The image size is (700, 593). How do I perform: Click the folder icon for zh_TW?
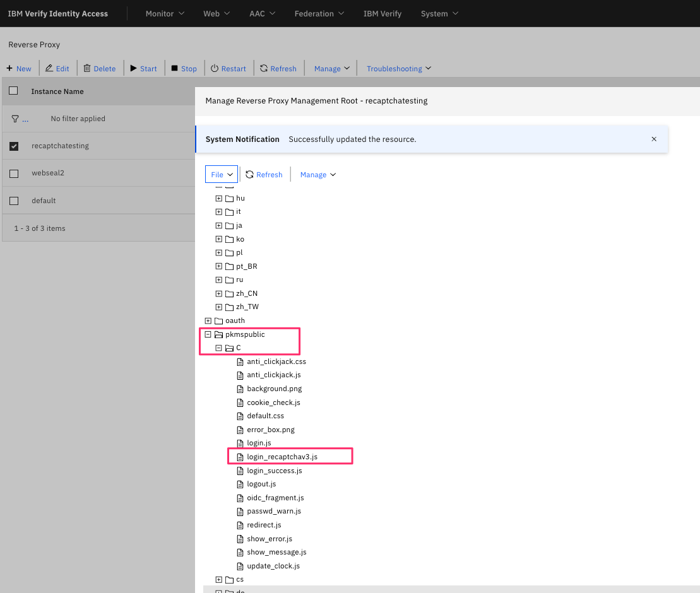coord(230,307)
